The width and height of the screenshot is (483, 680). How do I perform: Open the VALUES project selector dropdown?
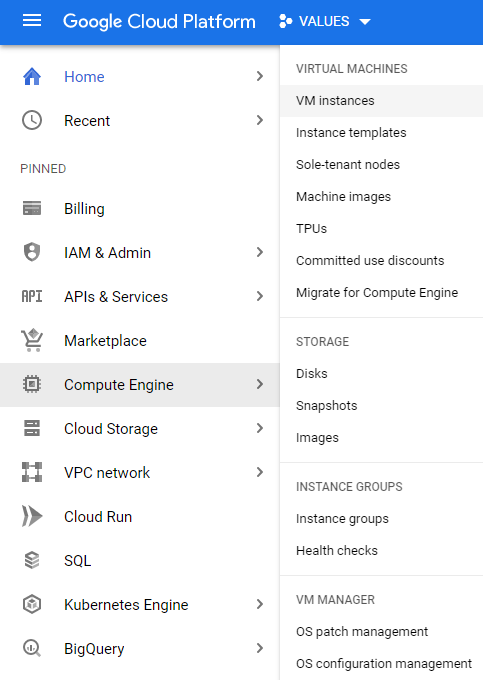(324, 21)
